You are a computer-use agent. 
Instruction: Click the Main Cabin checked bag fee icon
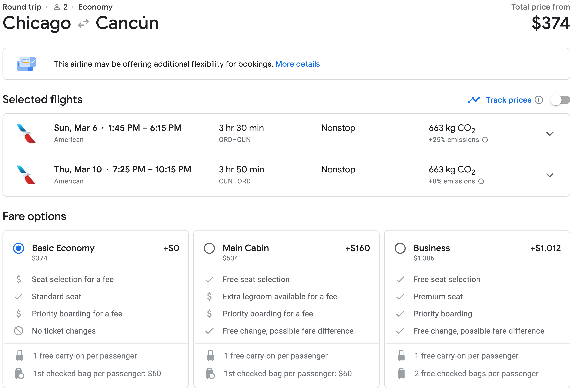tap(210, 373)
